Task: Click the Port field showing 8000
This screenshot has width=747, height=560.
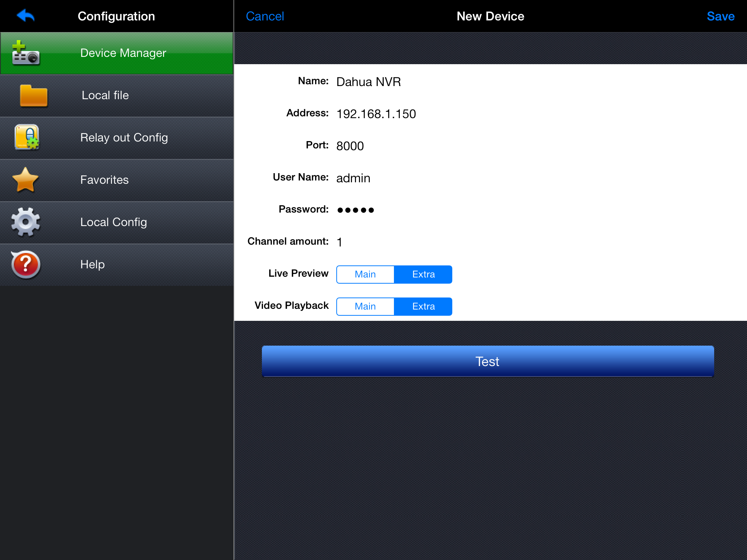Action: (x=350, y=146)
